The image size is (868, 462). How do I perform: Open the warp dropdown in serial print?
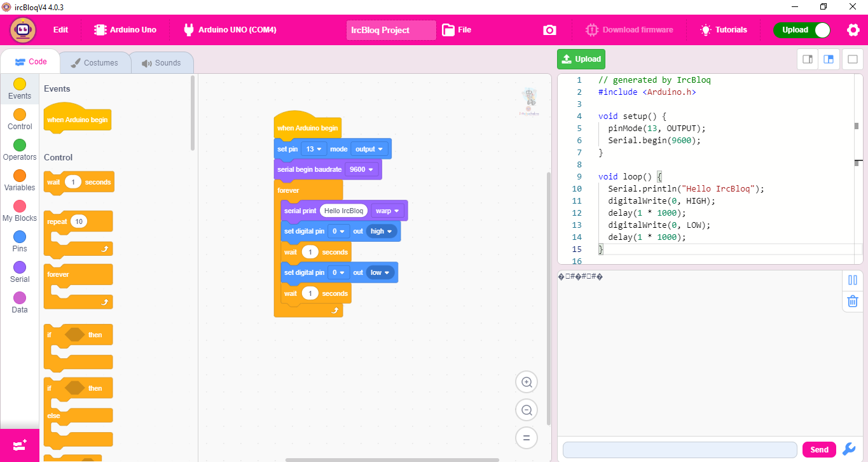(387, 211)
